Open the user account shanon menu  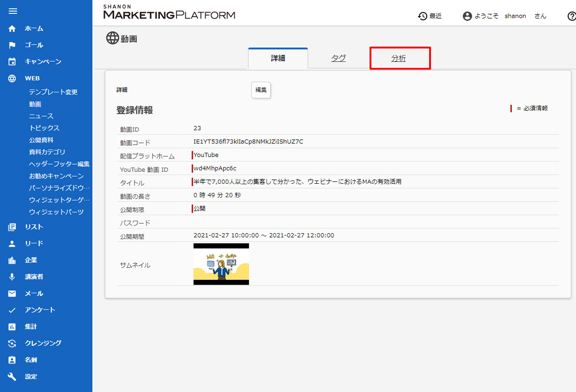[504, 16]
